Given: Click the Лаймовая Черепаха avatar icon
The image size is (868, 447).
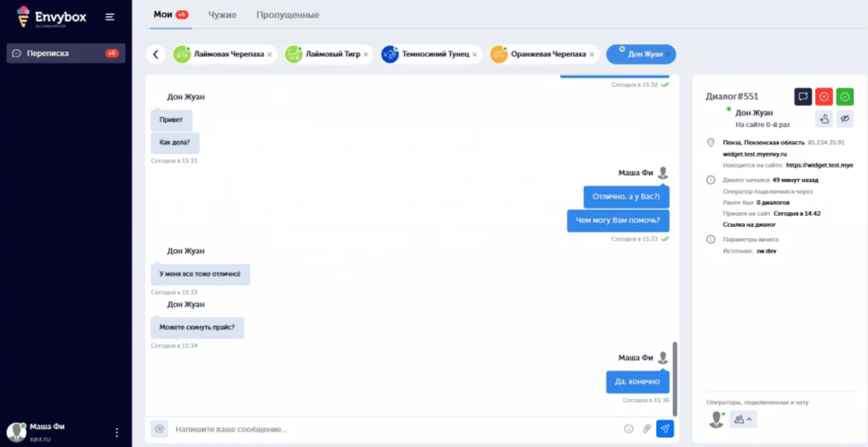Looking at the screenshot, I should pos(182,54).
